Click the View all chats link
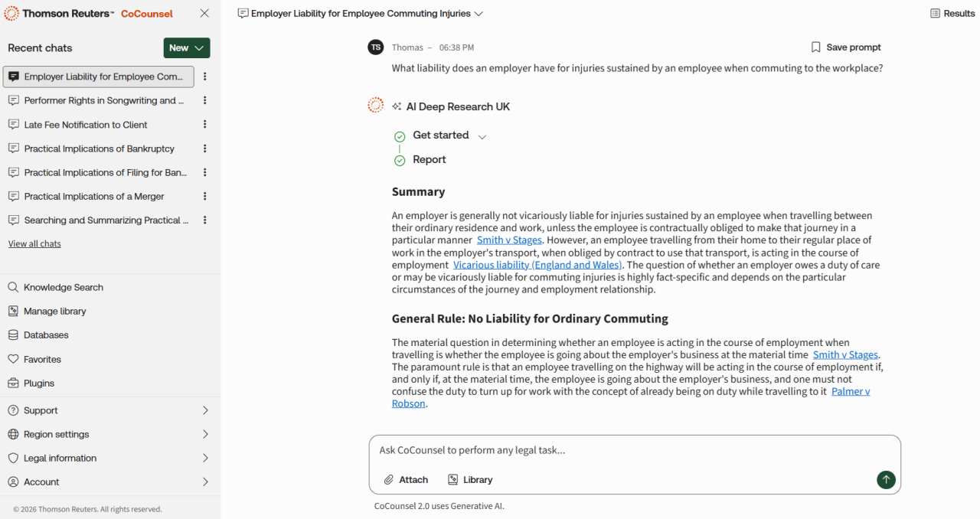980x519 pixels. click(x=34, y=244)
